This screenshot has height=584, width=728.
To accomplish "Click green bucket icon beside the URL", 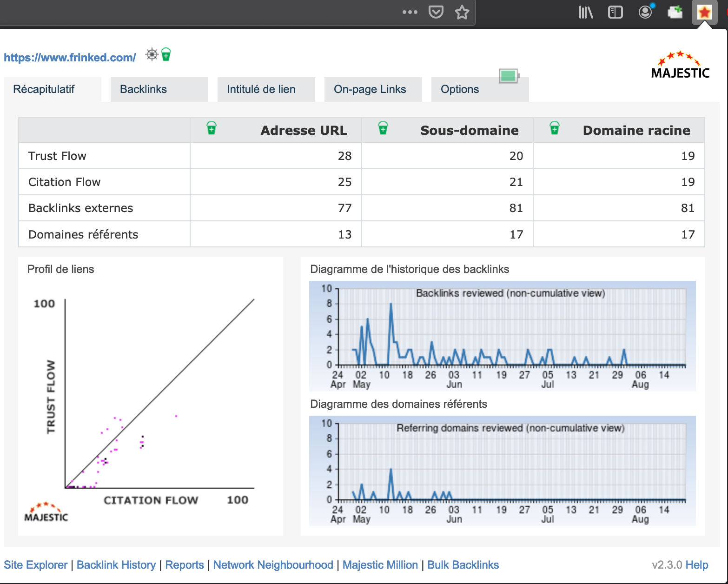I will (166, 54).
